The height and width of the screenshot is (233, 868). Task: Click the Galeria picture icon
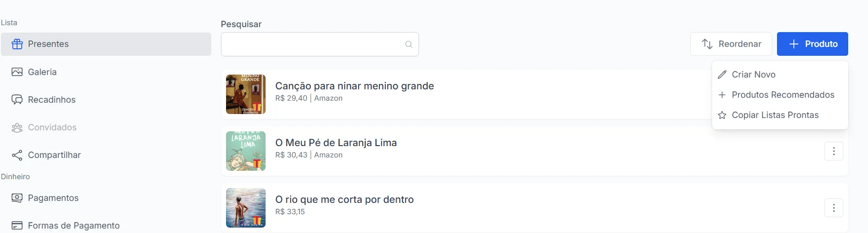(17, 72)
